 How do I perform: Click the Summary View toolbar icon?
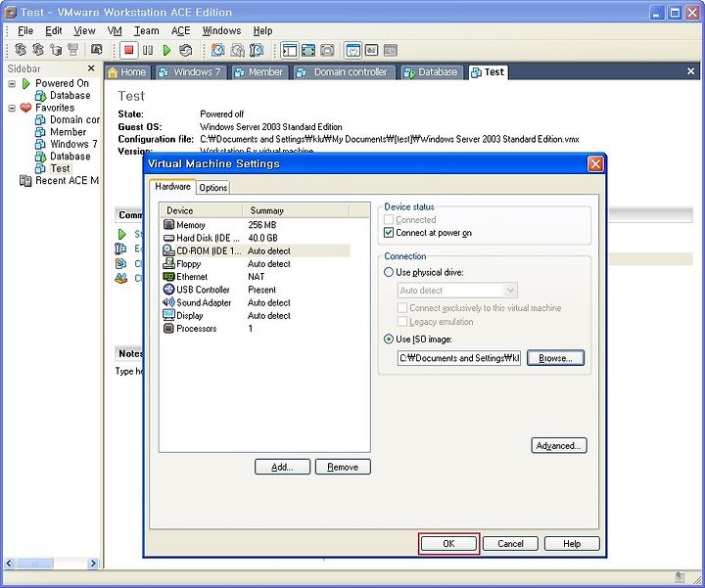click(x=353, y=50)
